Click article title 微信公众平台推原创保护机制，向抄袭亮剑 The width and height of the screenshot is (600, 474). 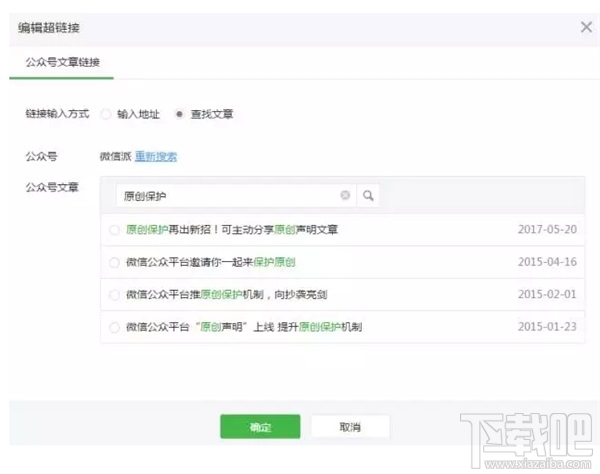[227, 295]
